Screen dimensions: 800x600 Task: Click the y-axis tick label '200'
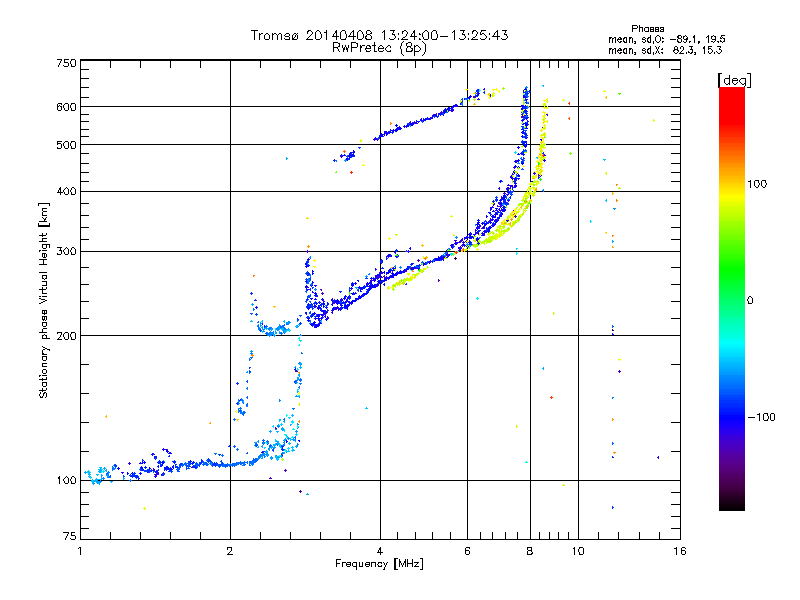[x=66, y=336]
